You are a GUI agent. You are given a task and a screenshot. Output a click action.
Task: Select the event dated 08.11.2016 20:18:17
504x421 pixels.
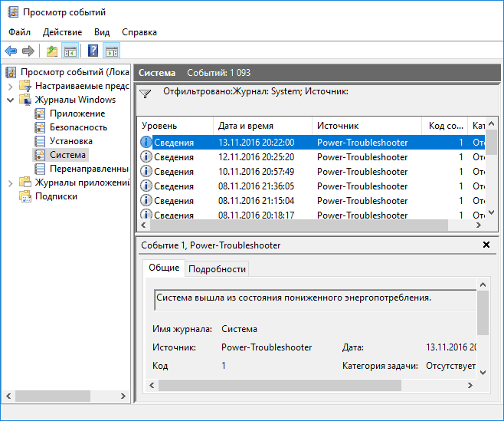tap(312, 214)
